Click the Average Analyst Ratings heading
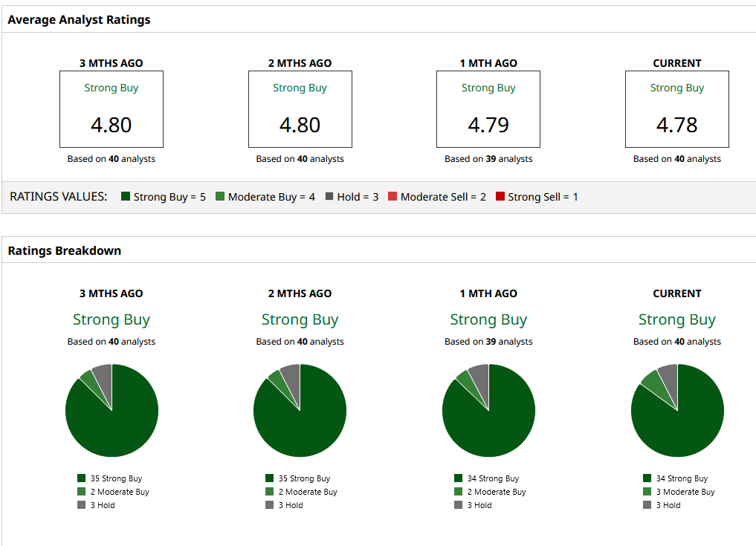 [79, 20]
